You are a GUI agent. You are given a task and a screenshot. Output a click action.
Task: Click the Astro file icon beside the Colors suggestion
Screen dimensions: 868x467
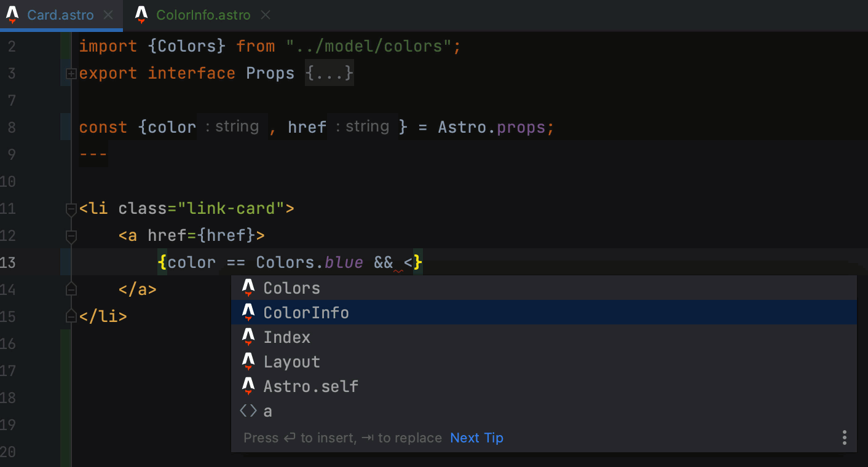248,288
